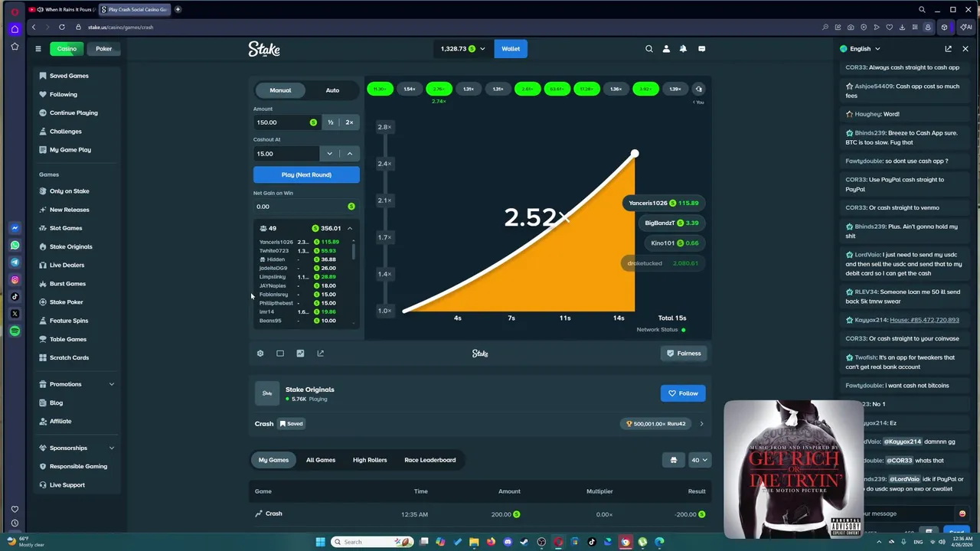Open balance currency dropdown
Image resolution: width=980 pixels, height=551 pixels.
463,49
